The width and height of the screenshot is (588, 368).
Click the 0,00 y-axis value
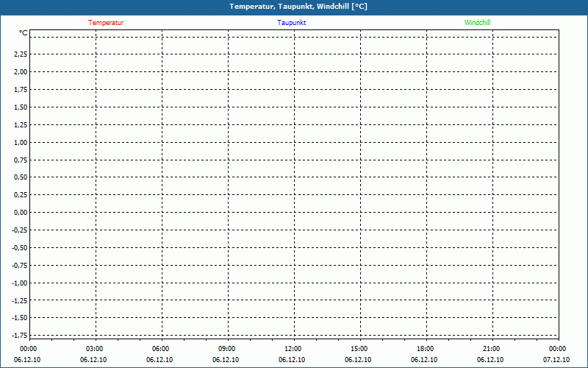click(20, 213)
